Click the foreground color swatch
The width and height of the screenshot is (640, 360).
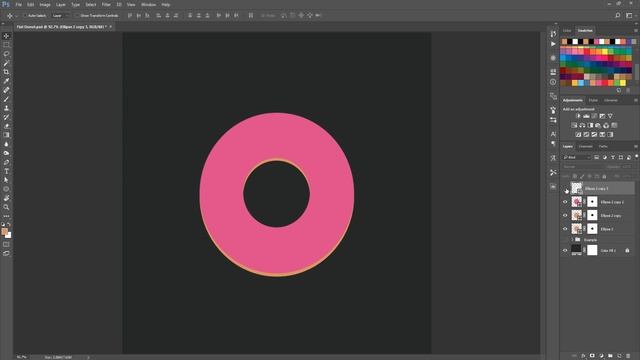click(x=4, y=231)
